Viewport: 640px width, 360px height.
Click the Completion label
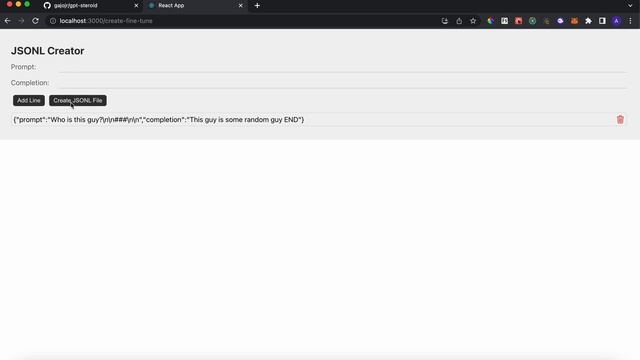pos(30,83)
